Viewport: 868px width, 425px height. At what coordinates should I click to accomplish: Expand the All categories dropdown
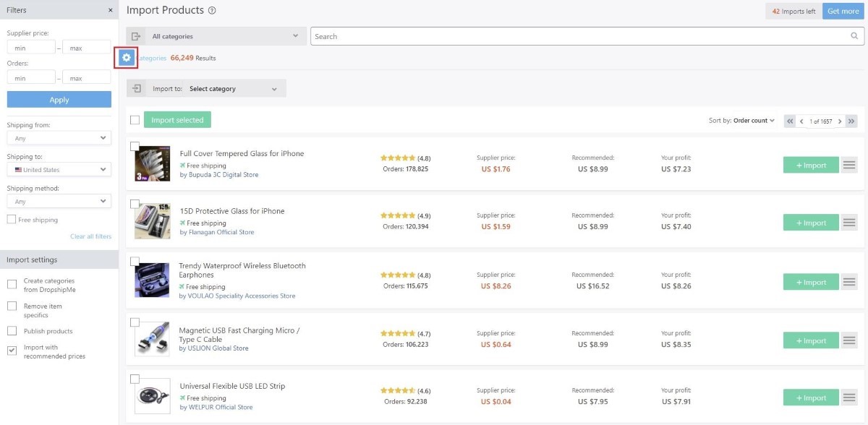(x=225, y=36)
